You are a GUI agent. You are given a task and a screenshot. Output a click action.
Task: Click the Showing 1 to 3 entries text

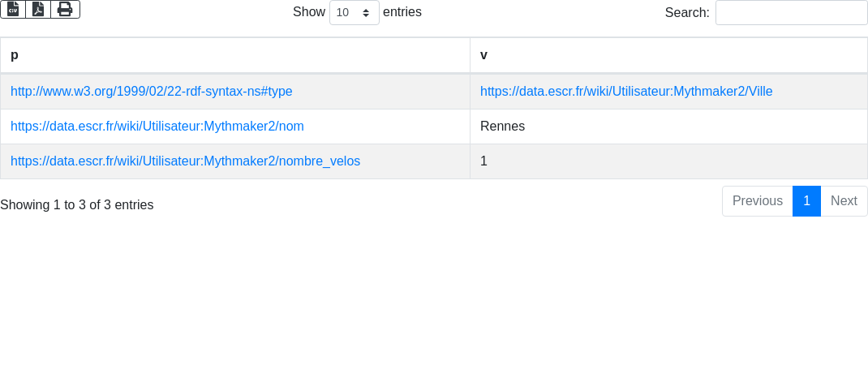click(77, 205)
